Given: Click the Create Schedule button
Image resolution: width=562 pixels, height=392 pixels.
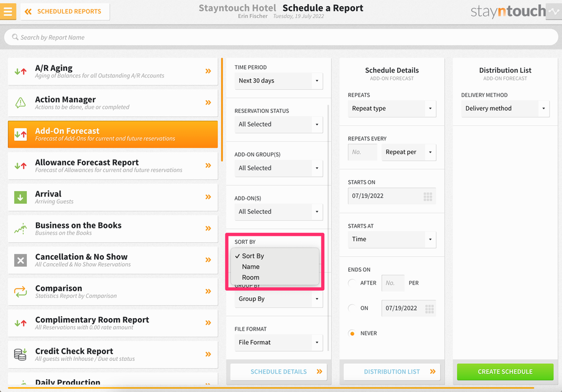Looking at the screenshot, I should coord(505,372).
